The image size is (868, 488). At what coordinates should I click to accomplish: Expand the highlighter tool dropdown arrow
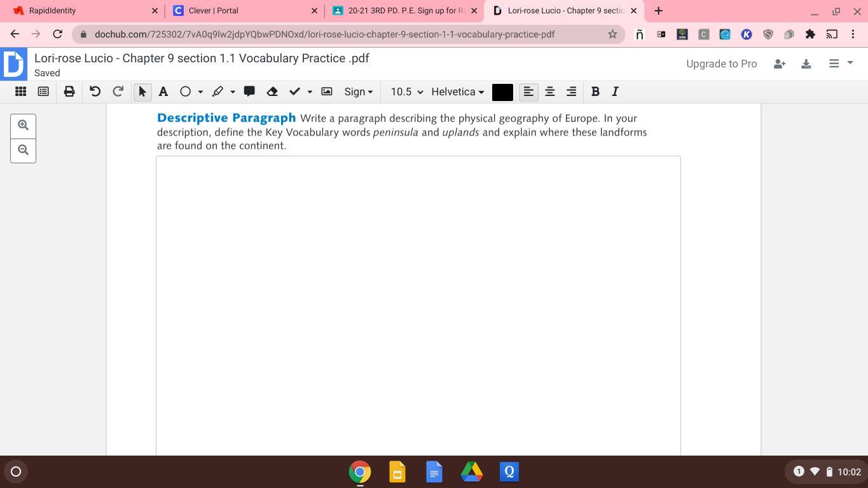(x=233, y=92)
